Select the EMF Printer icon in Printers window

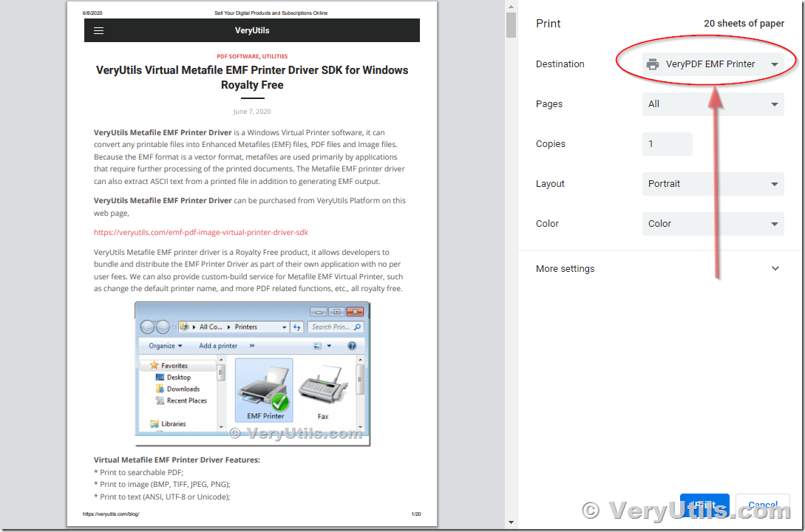tap(265, 390)
